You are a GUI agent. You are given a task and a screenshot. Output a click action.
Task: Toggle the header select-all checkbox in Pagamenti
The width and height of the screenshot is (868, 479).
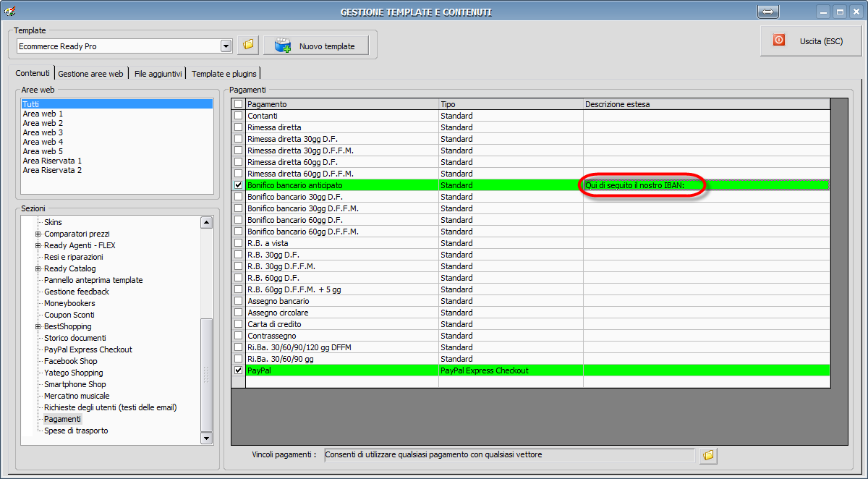(239, 104)
